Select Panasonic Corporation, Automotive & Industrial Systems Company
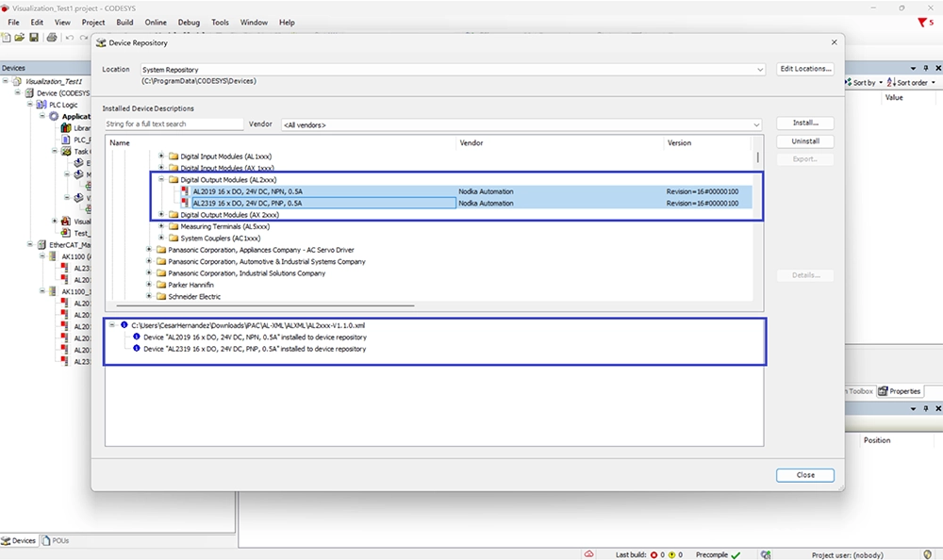 (267, 262)
